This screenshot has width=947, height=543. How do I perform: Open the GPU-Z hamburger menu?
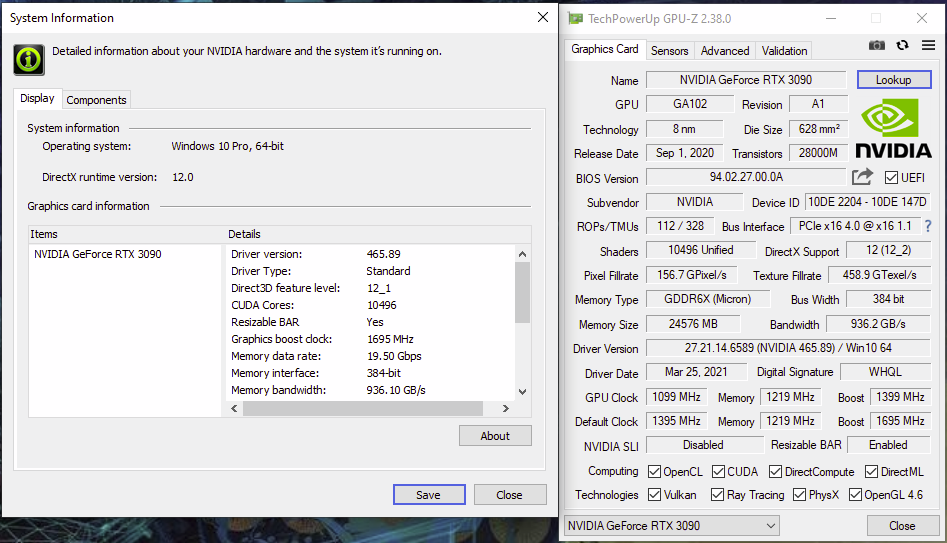point(928,45)
